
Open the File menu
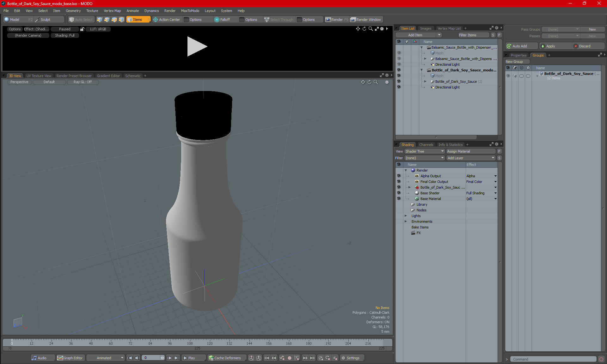coord(6,11)
